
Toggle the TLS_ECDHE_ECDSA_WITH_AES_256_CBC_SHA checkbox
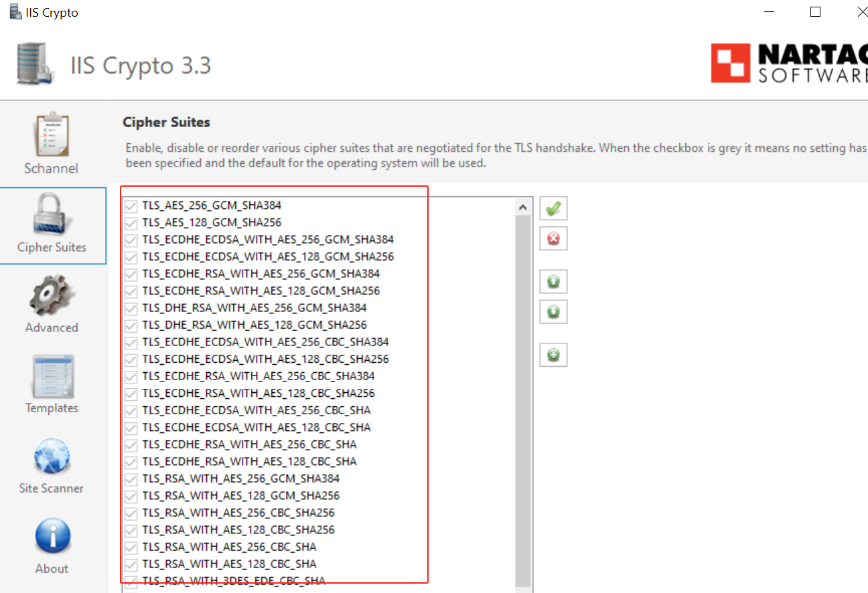[131, 410]
